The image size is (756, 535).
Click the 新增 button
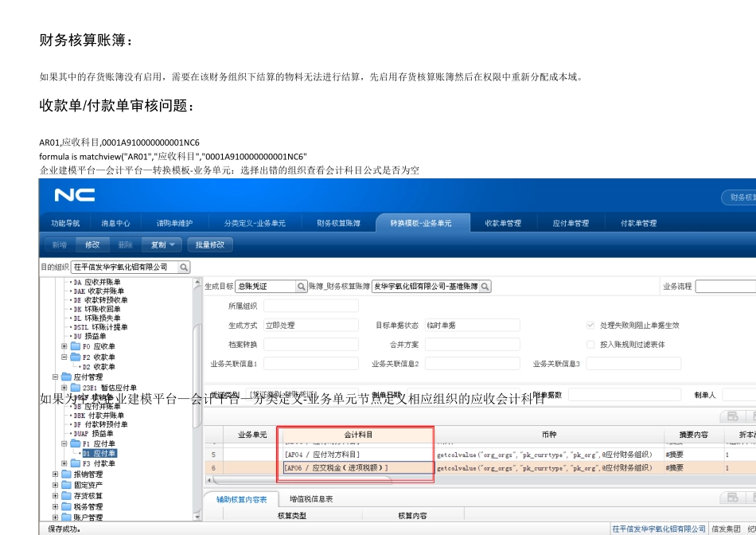click(x=60, y=245)
